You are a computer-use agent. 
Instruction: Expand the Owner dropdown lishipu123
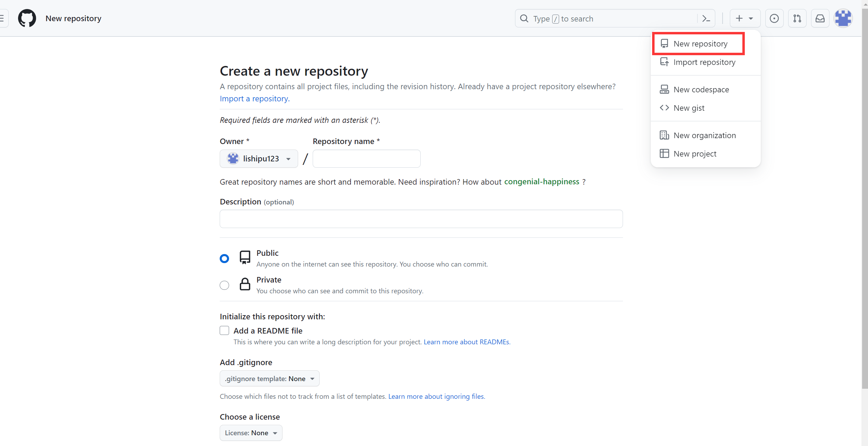coord(259,159)
